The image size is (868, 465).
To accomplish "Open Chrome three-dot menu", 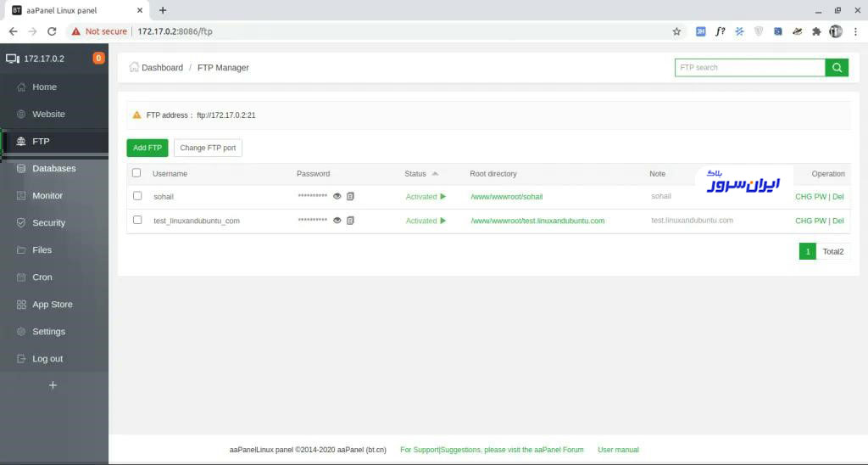I will click(855, 31).
